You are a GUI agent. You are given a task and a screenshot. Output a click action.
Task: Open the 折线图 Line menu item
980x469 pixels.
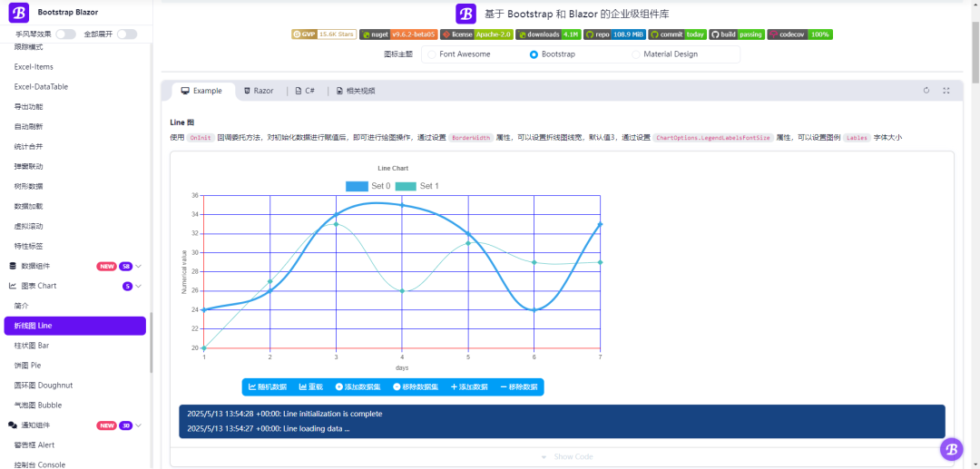(x=75, y=326)
